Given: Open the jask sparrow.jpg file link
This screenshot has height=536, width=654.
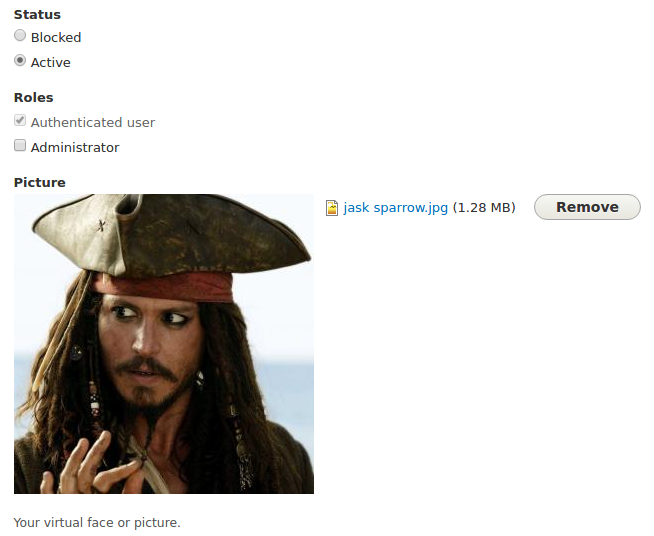Looking at the screenshot, I should point(395,207).
